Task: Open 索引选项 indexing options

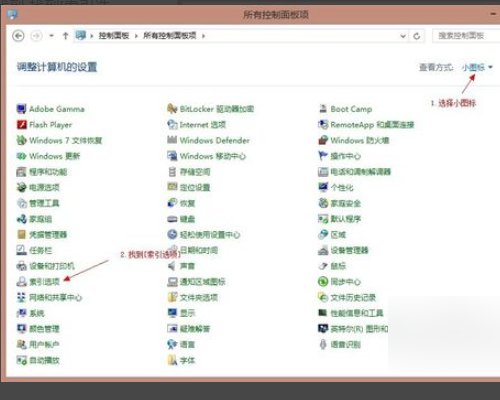Action: pyautogui.click(x=38, y=281)
